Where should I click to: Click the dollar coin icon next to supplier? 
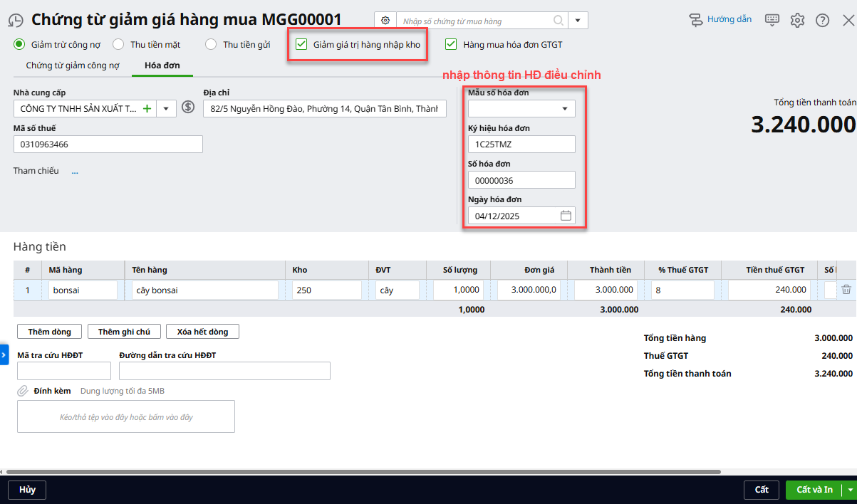tap(188, 107)
